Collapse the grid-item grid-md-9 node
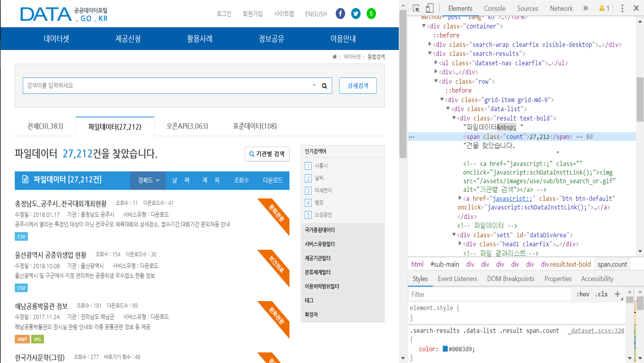This screenshot has height=363, width=644. tap(442, 100)
